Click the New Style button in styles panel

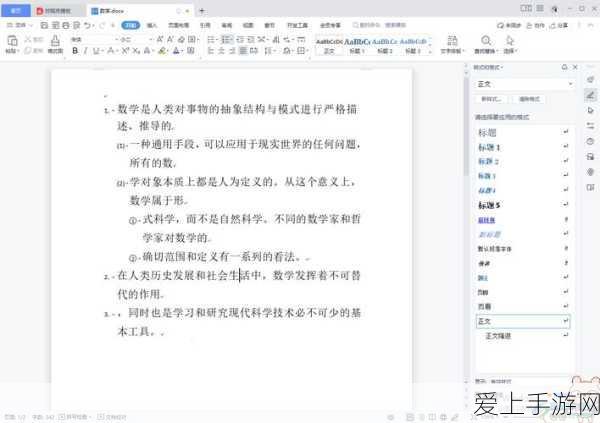492,99
